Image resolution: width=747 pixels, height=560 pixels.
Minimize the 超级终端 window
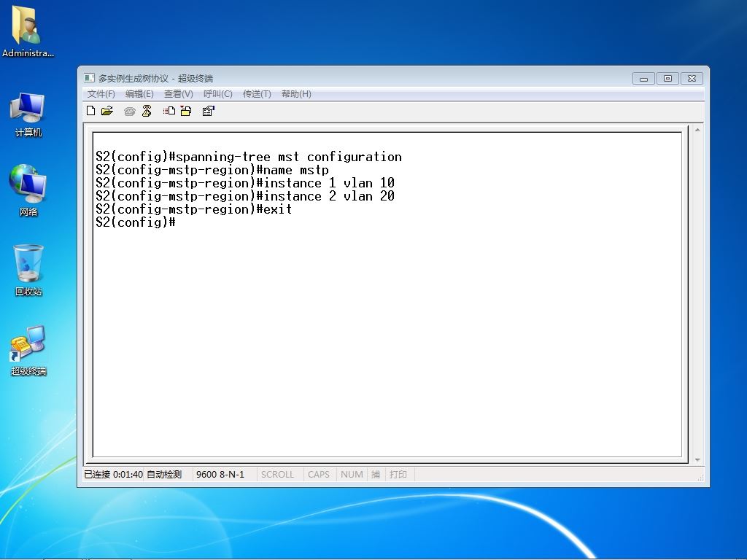tap(643, 79)
